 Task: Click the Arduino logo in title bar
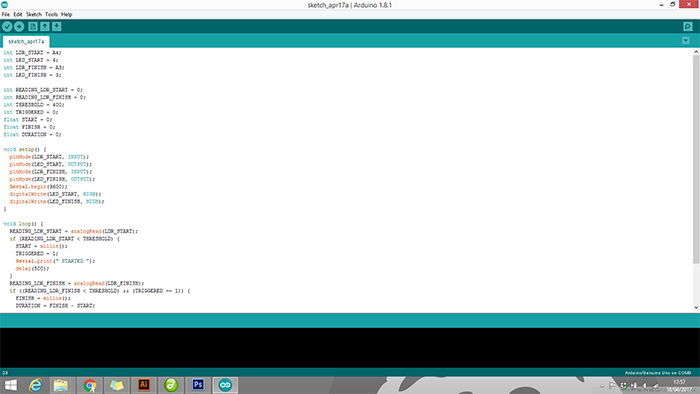pyautogui.click(x=4, y=4)
